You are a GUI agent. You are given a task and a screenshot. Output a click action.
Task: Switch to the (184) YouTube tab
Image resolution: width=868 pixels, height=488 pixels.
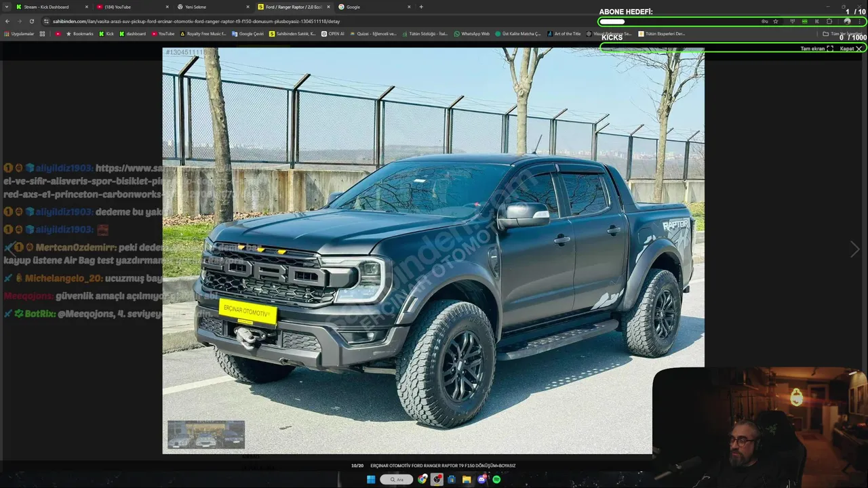point(133,7)
